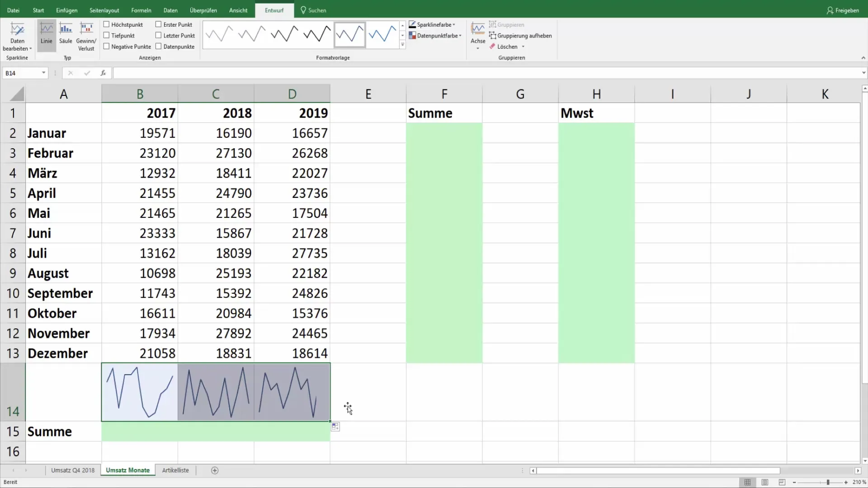Click the zoom out minus button
The width and height of the screenshot is (868, 488).
(x=794, y=482)
